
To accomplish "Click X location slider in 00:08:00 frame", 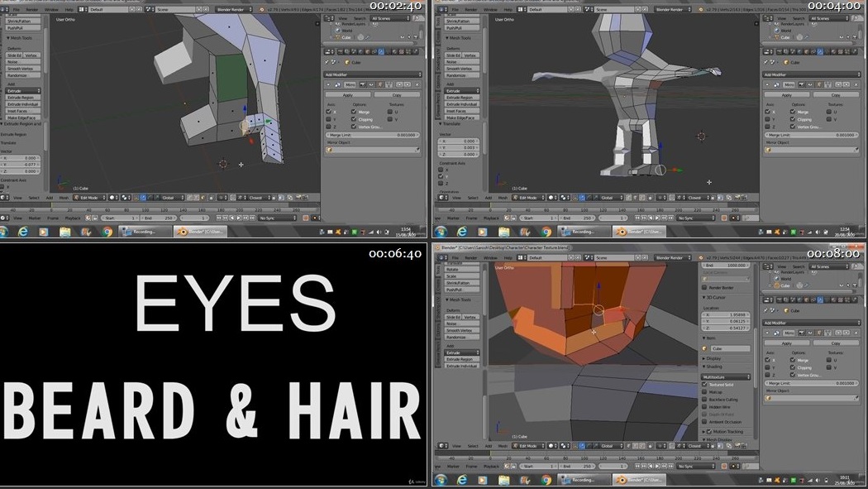I will pos(726,314).
